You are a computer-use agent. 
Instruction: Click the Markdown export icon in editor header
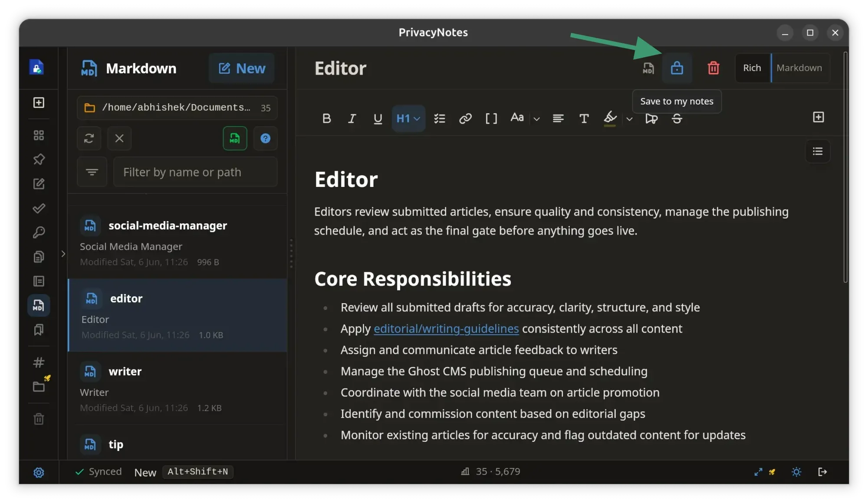[648, 68]
